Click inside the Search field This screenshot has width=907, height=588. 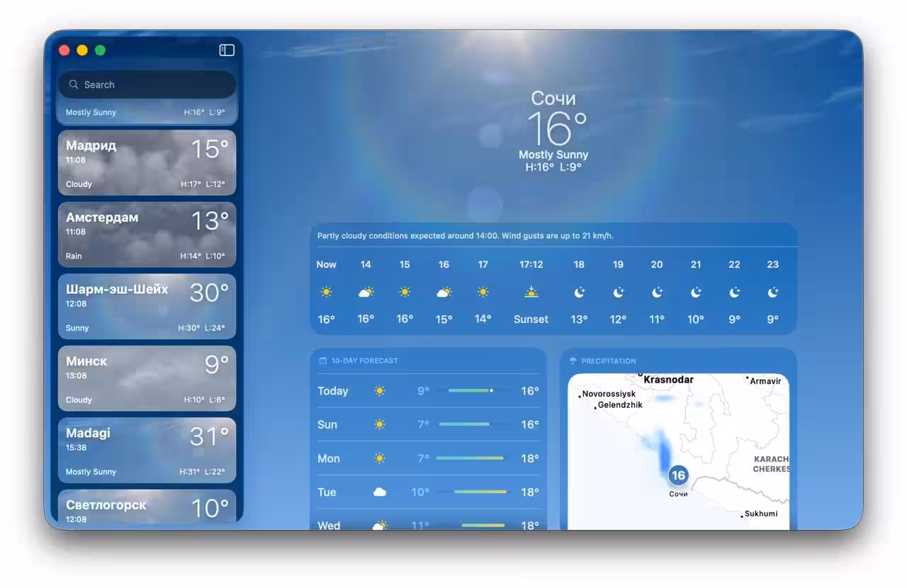(x=147, y=84)
